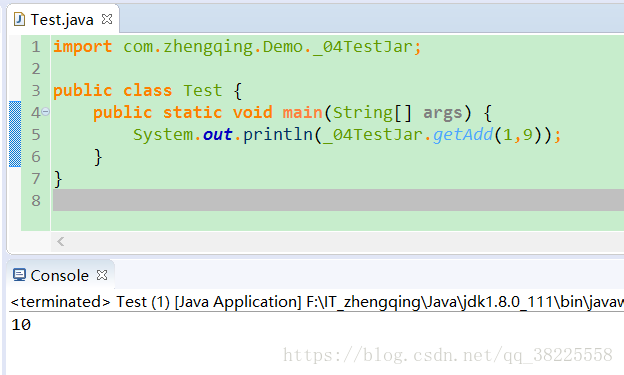Click the blue range indicator in left ruler
The image size is (624, 375).
(x=15, y=134)
